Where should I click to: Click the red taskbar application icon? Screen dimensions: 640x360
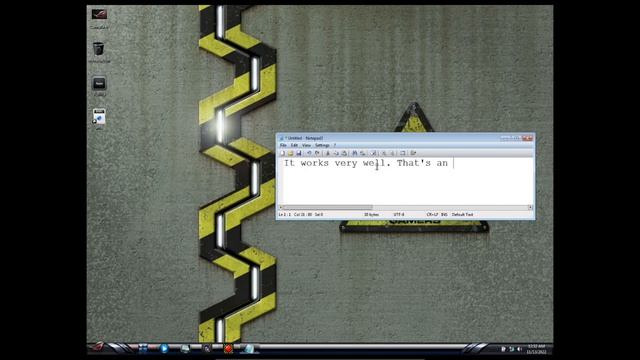click(228, 349)
